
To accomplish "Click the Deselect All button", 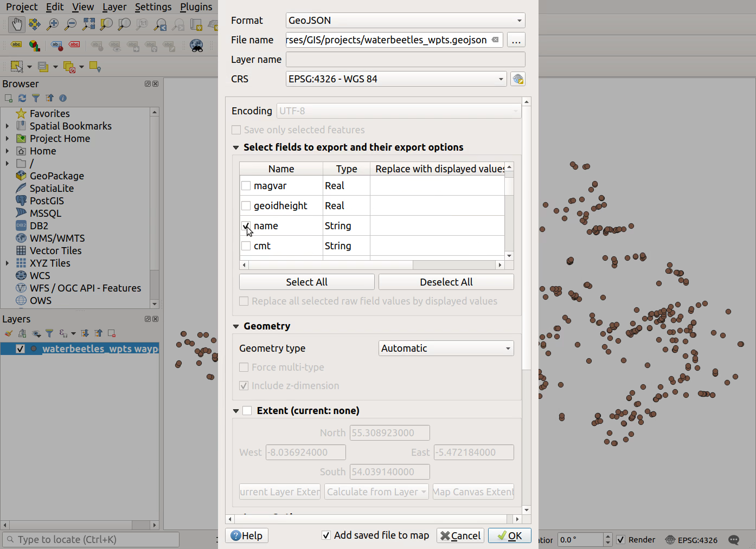I will [446, 282].
